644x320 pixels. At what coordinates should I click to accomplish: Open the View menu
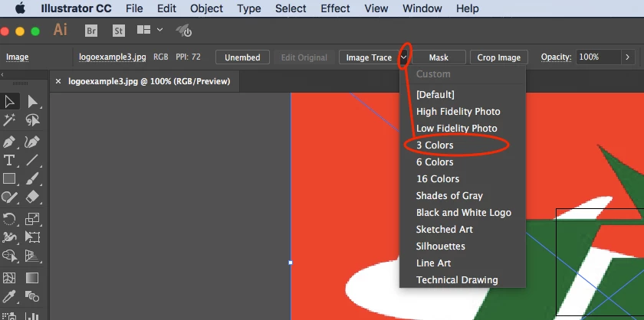[376, 8]
